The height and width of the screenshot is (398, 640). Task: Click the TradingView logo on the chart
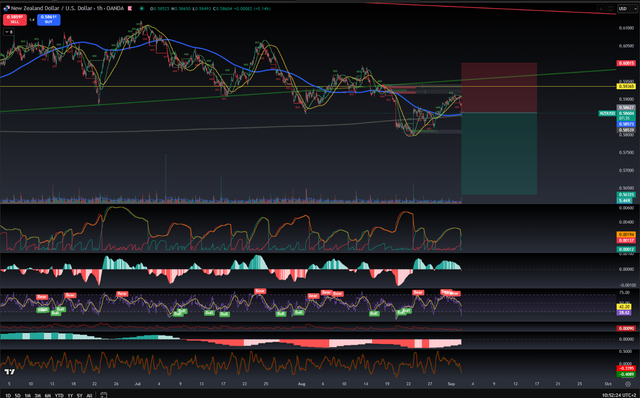[9, 371]
